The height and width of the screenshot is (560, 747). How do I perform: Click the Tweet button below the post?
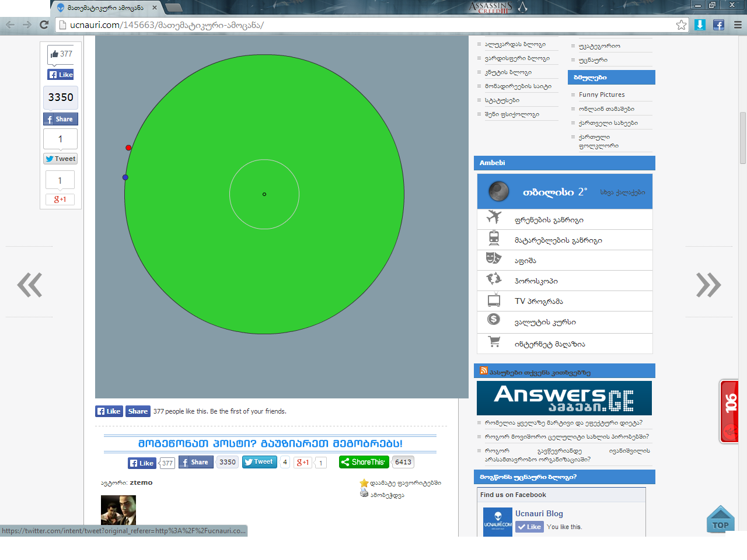click(x=259, y=462)
